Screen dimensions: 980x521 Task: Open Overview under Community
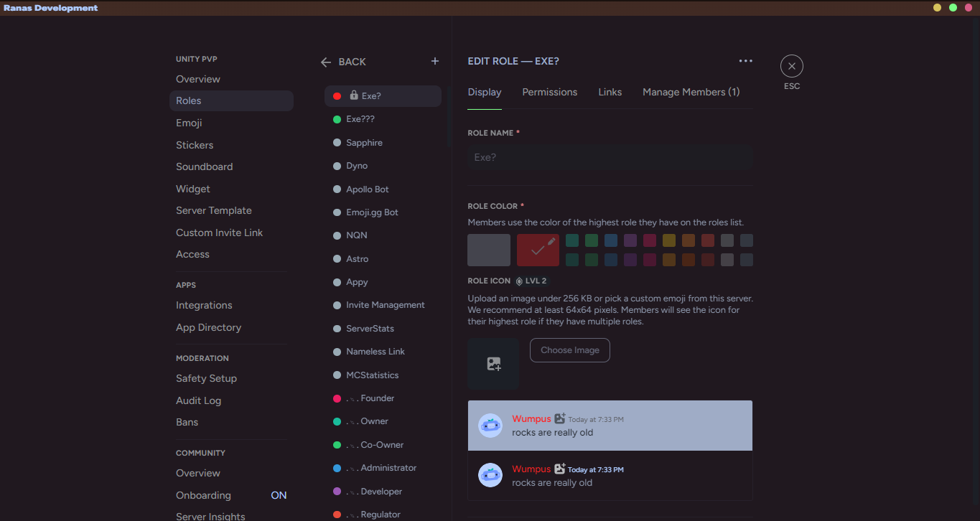(231, 473)
